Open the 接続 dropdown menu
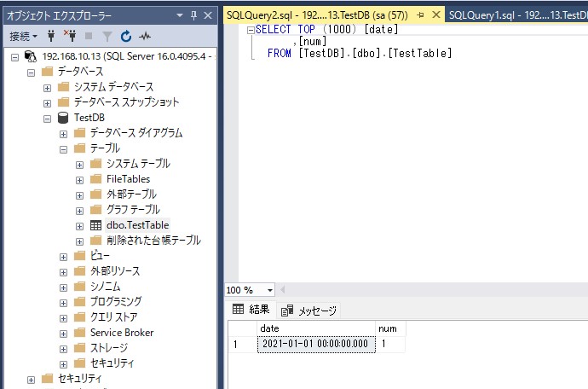Viewport: 588px width, 389px height. pyautogui.click(x=23, y=37)
